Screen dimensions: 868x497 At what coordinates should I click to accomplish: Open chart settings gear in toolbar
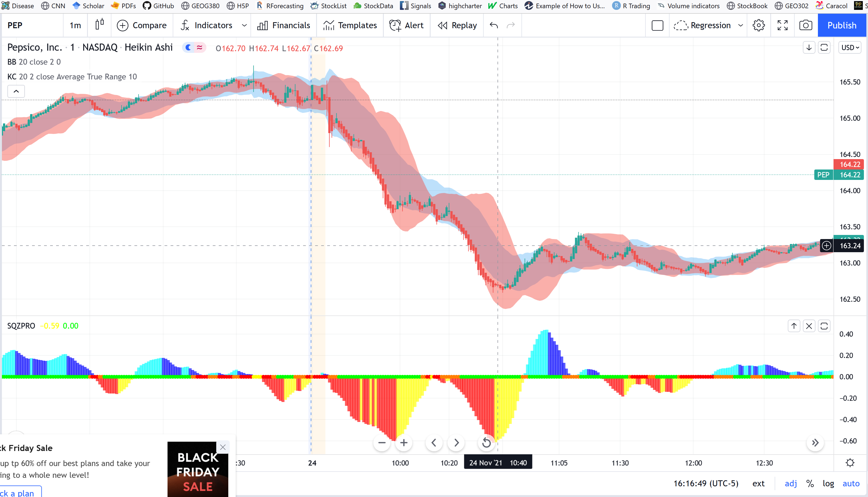point(759,25)
